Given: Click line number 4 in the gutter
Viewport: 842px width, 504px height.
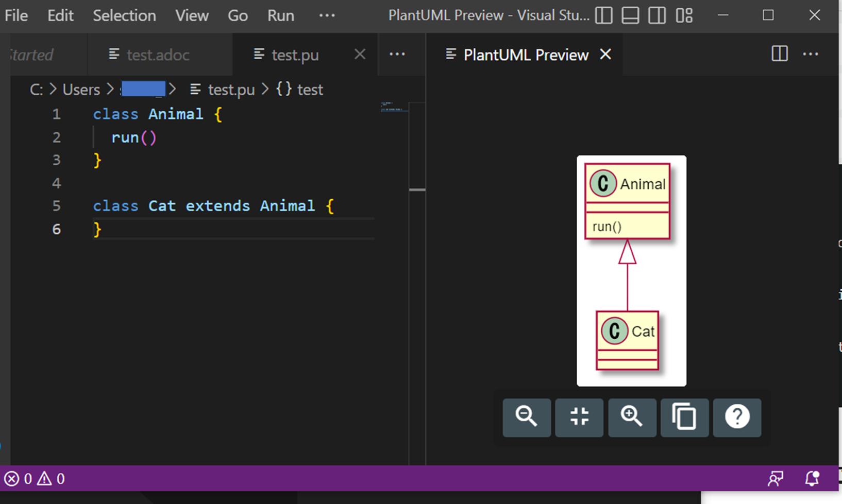Looking at the screenshot, I should pos(56,183).
